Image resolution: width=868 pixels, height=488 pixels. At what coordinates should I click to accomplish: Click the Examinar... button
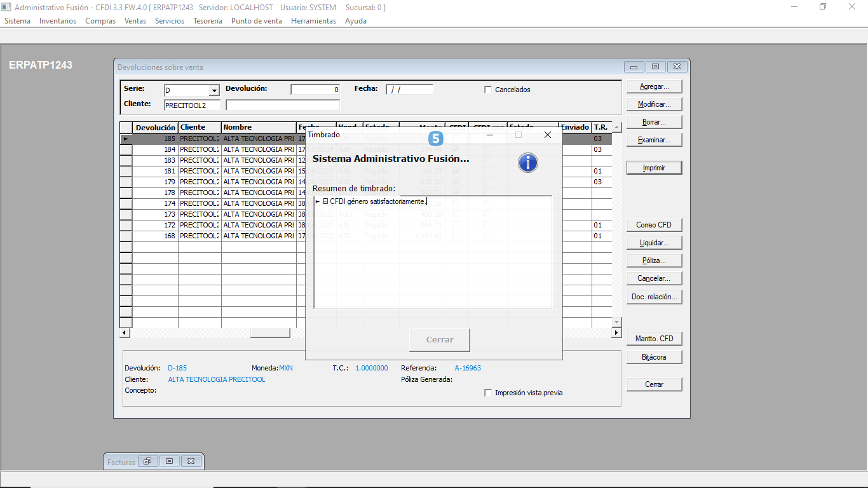[x=654, y=140]
